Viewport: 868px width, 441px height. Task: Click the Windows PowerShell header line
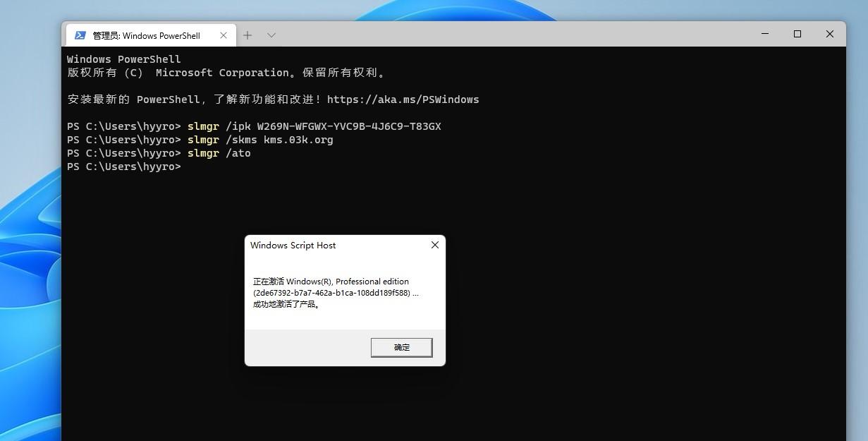click(x=124, y=59)
